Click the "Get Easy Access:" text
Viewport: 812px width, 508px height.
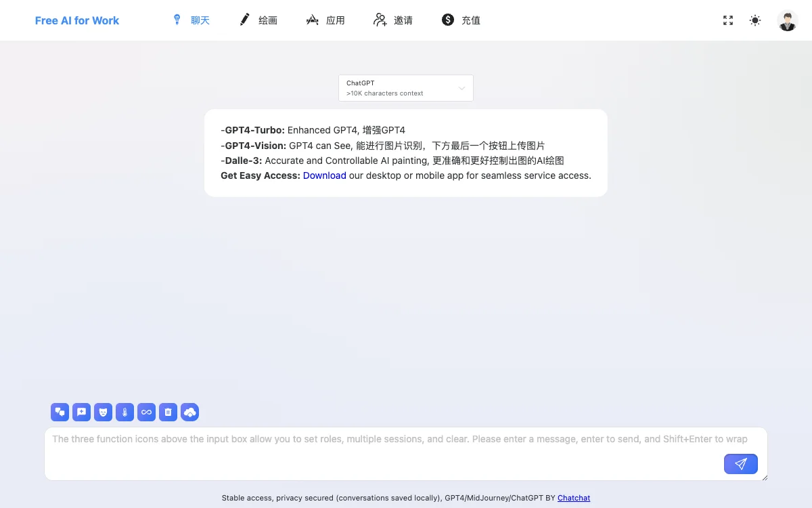coord(261,175)
